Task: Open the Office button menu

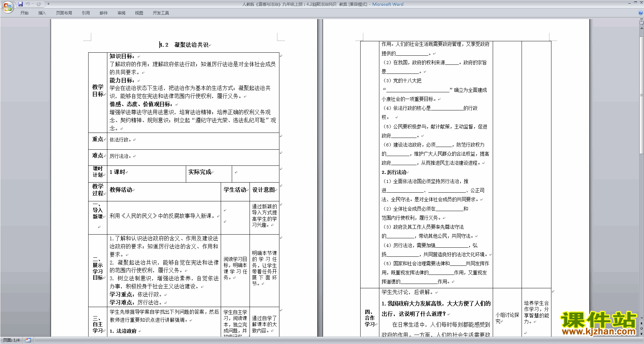Action: [7, 7]
